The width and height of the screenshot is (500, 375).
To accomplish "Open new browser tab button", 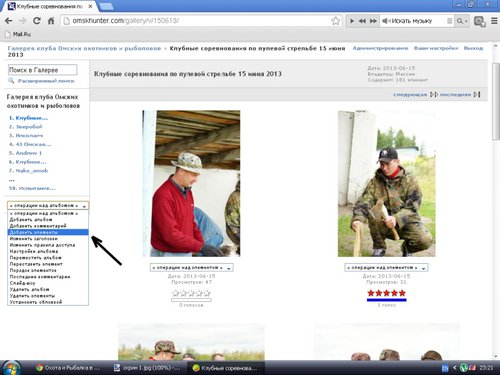I will pyautogui.click(x=106, y=6).
